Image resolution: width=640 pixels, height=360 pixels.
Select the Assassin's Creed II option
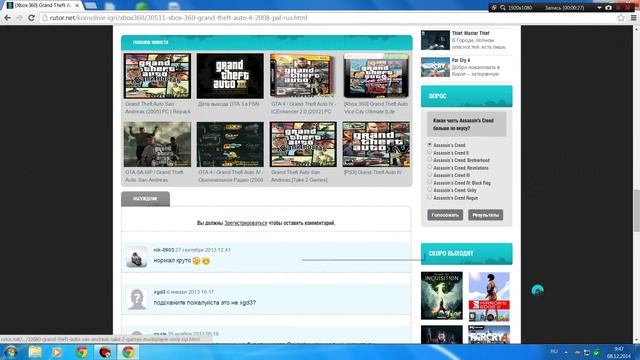tap(429, 152)
